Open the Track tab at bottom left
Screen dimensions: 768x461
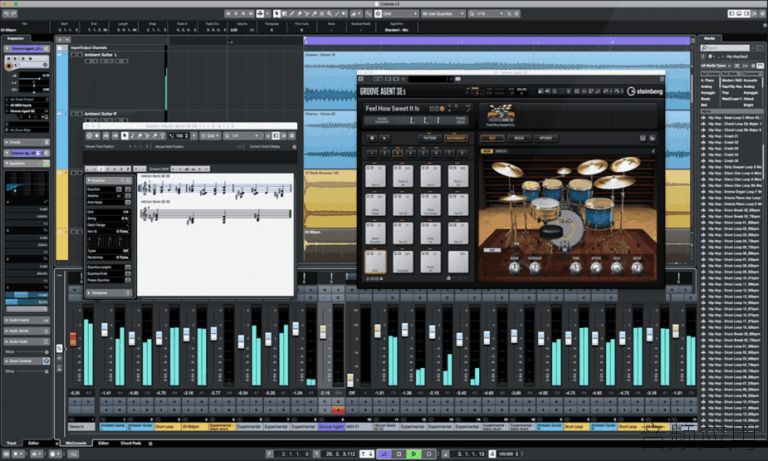click(x=12, y=443)
